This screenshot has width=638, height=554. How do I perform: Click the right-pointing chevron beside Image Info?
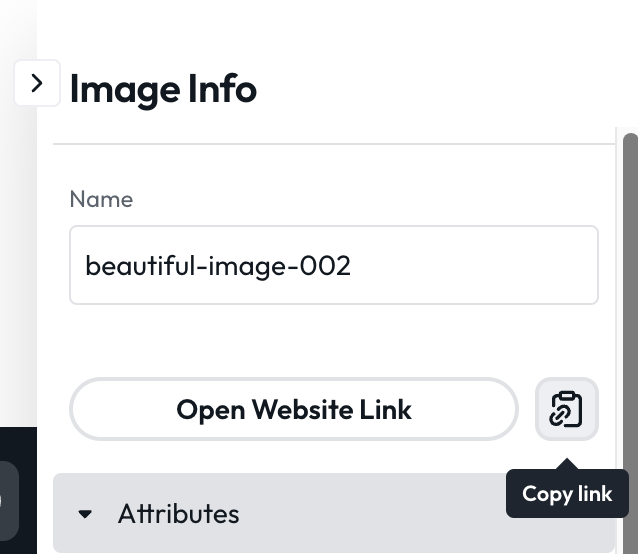(37, 83)
